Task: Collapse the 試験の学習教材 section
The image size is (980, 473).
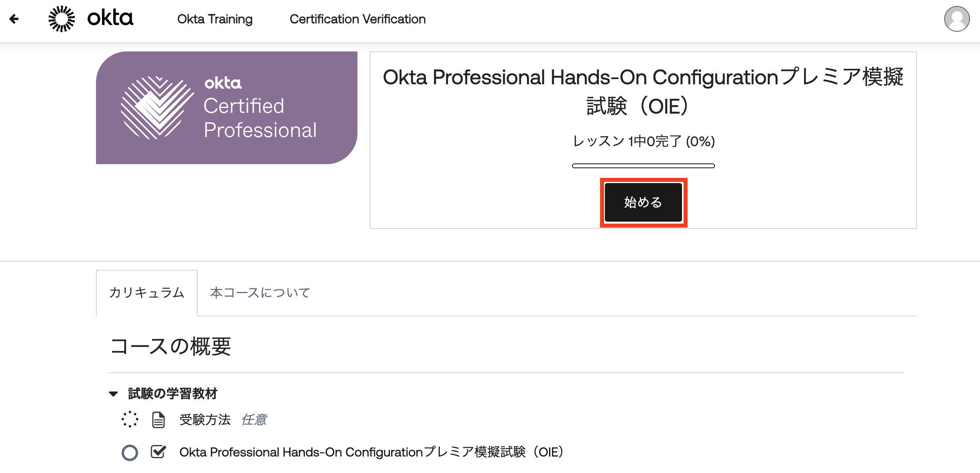Action: [114, 394]
